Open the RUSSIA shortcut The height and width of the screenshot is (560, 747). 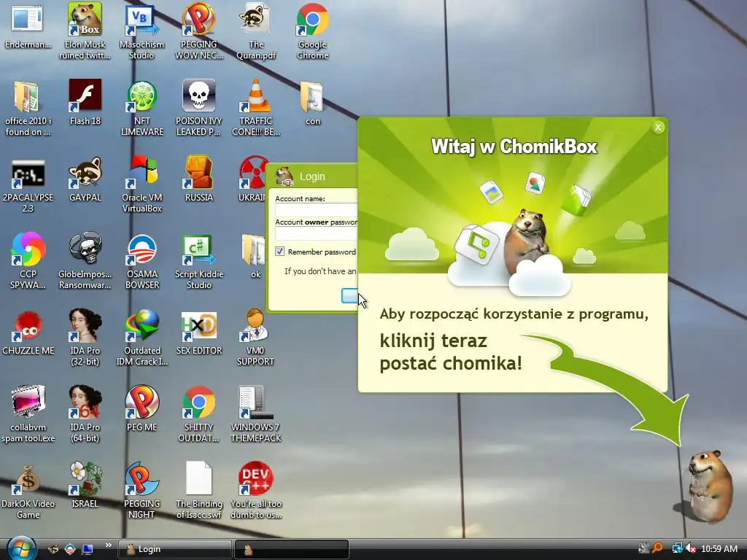(x=198, y=179)
